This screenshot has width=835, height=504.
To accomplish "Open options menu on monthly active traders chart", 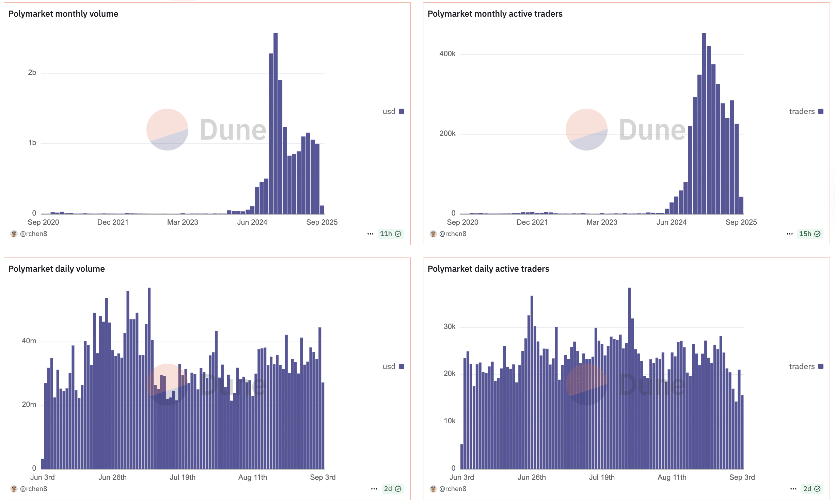I will tap(789, 234).
